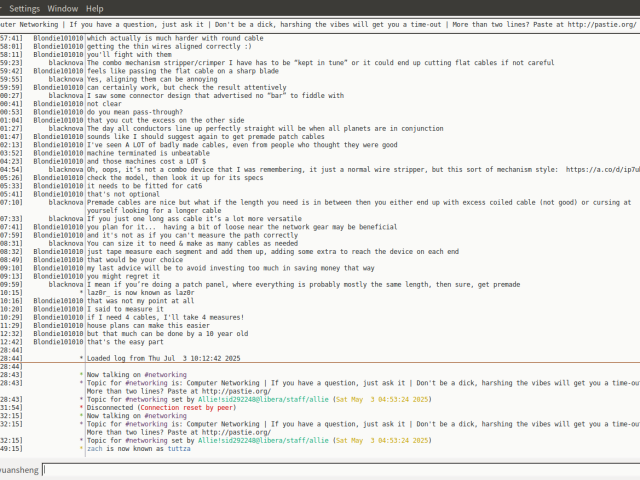The height and width of the screenshot is (480, 640).
Task: Click the Disconnected (Connection reset by peer) line
Action: (161, 407)
